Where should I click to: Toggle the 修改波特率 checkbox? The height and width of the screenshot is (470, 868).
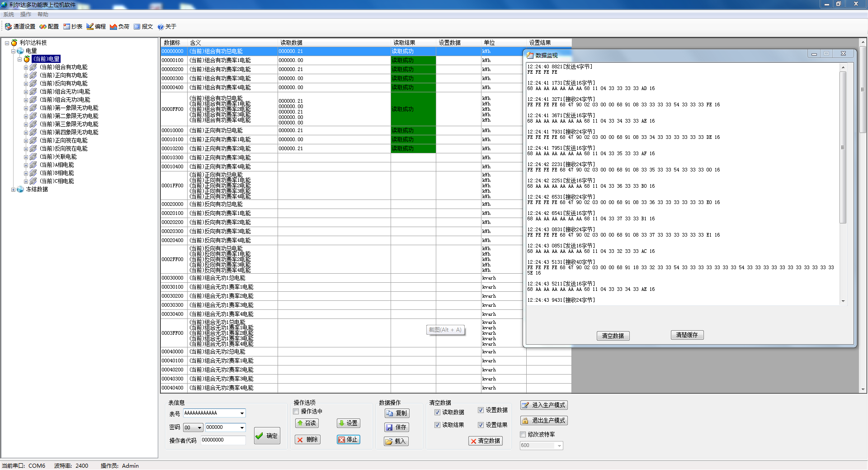coord(523,435)
